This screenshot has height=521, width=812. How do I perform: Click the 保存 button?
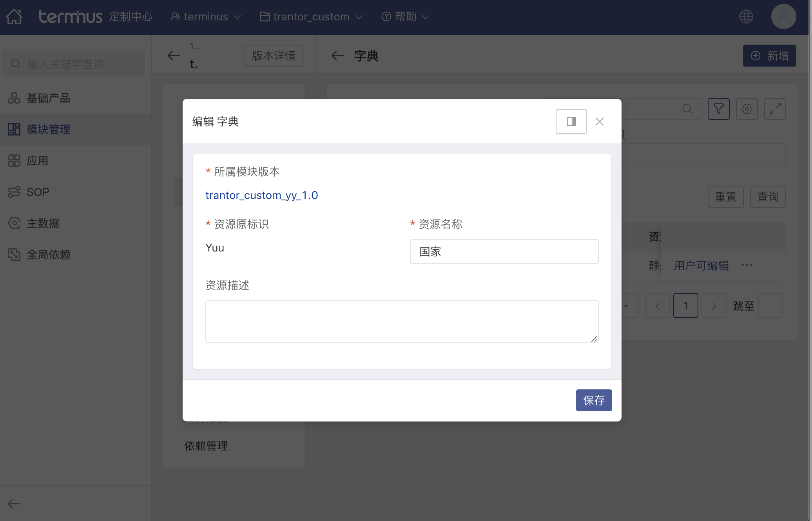[594, 400]
